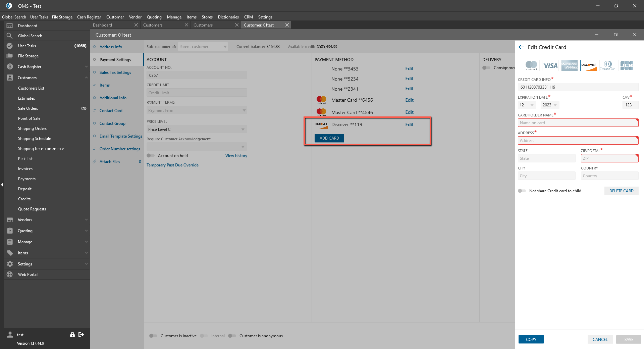The width and height of the screenshot is (644, 349).
Task: Click the Attach Files paperclip icon
Action: 95,162
